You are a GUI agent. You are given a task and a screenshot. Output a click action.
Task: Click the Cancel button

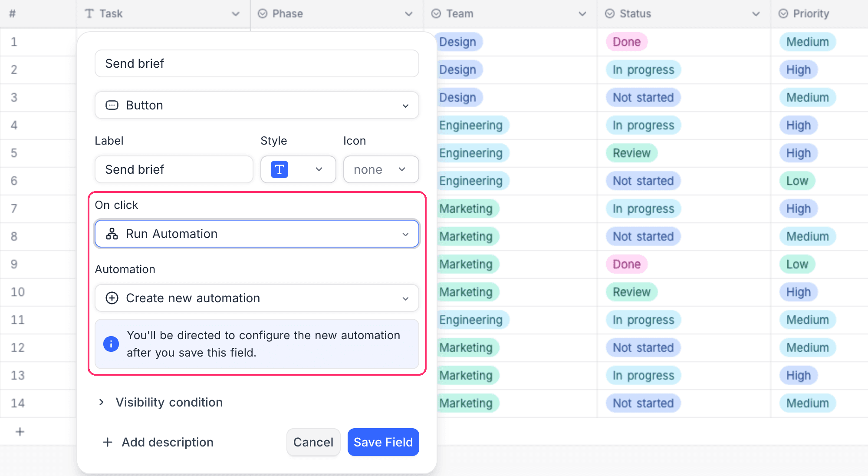(x=313, y=442)
